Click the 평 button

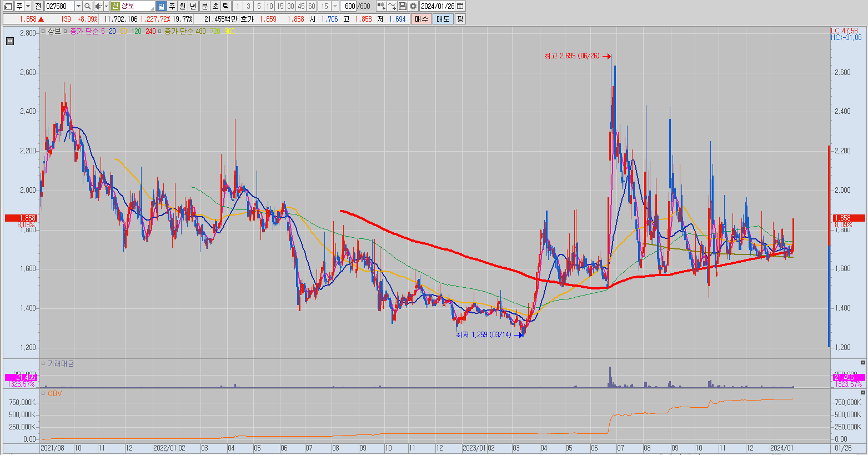[x=460, y=19]
